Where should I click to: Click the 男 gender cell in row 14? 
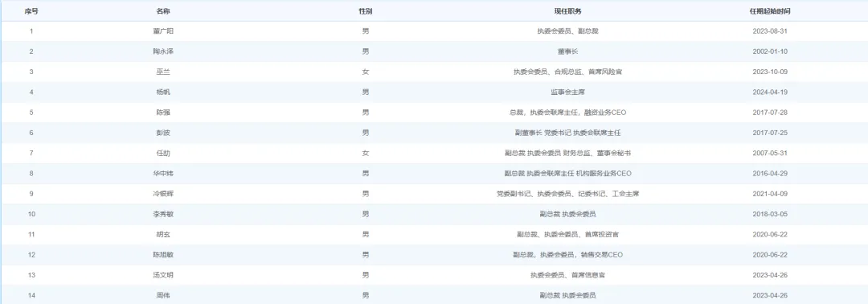tap(366, 295)
